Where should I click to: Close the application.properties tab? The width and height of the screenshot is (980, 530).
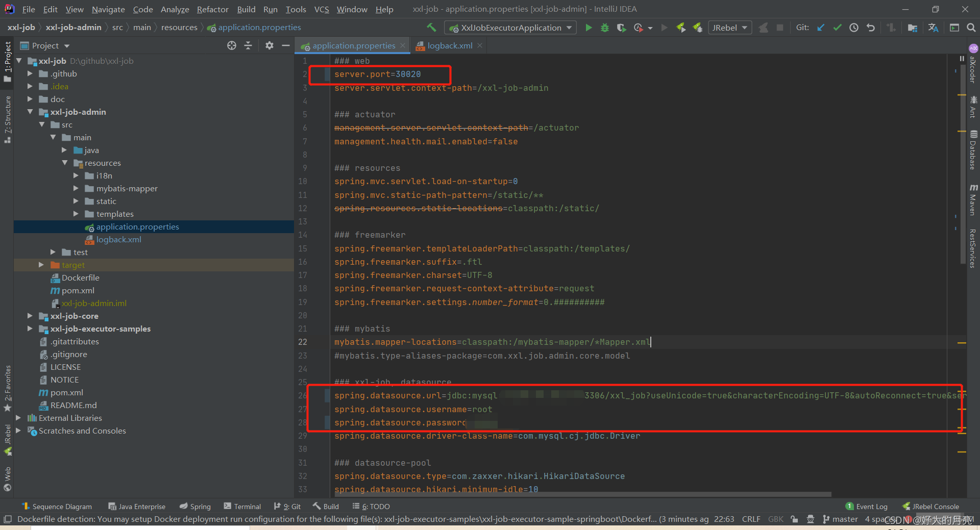(x=403, y=45)
